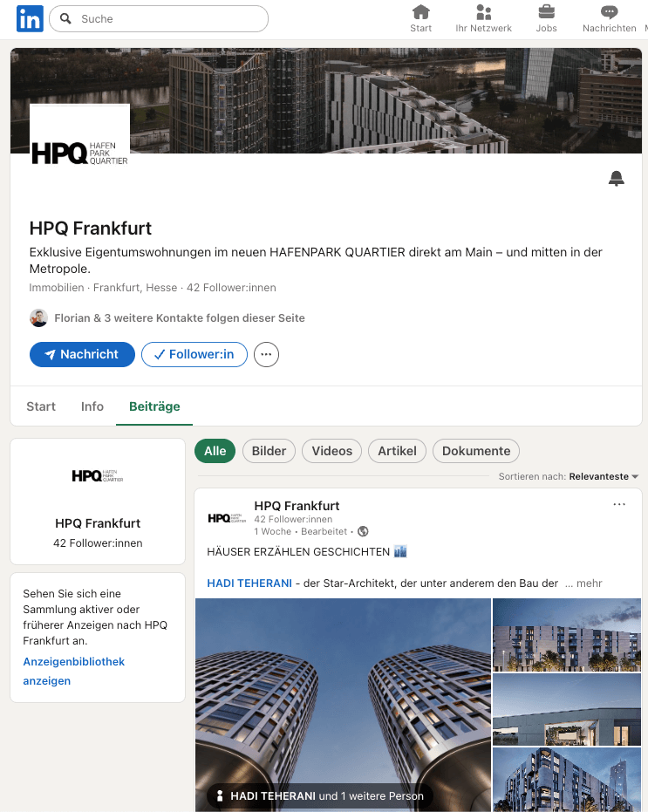The width and height of the screenshot is (648, 812).
Task: Open the post's three-dot menu
Action: (619, 504)
